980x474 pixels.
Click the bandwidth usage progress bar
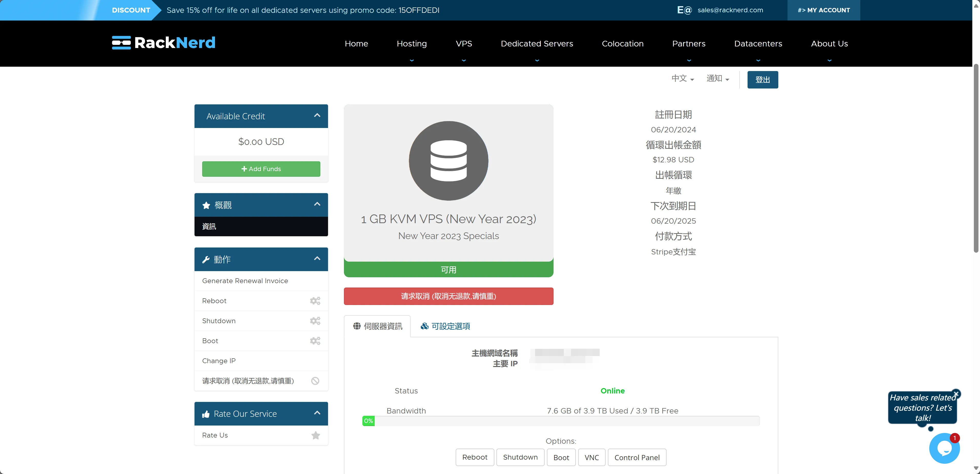(561, 421)
